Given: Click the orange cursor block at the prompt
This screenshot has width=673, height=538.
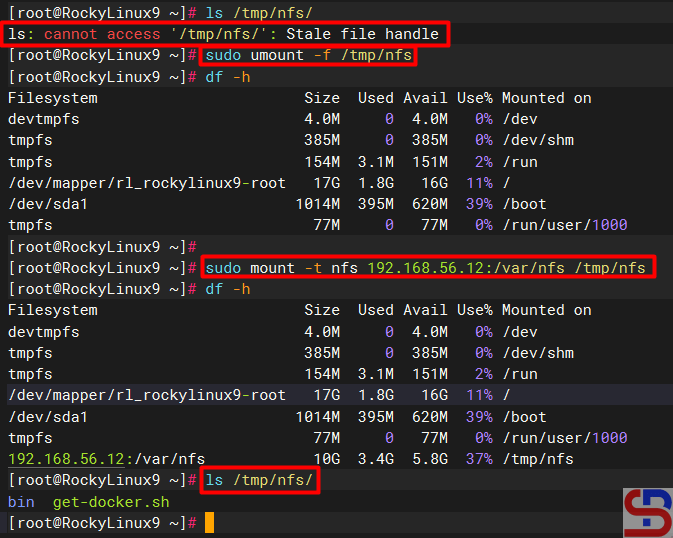Looking at the screenshot, I should (x=209, y=523).
